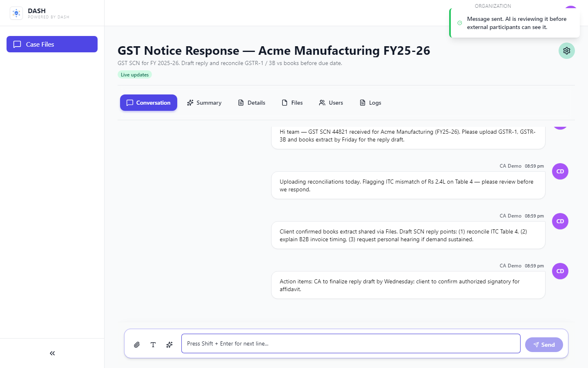
Task: Click the 'CA Demo' name above the ITC mismatch message
Action: pyautogui.click(x=510, y=166)
